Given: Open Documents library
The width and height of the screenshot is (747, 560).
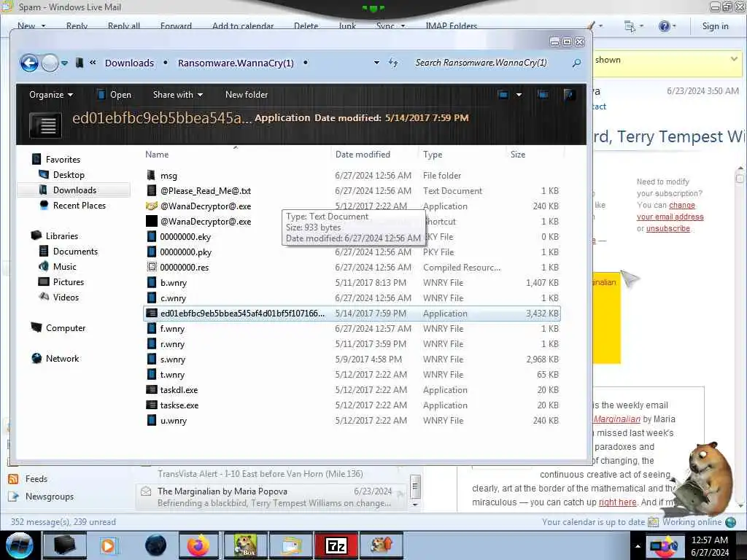Looking at the screenshot, I should [75, 252].
